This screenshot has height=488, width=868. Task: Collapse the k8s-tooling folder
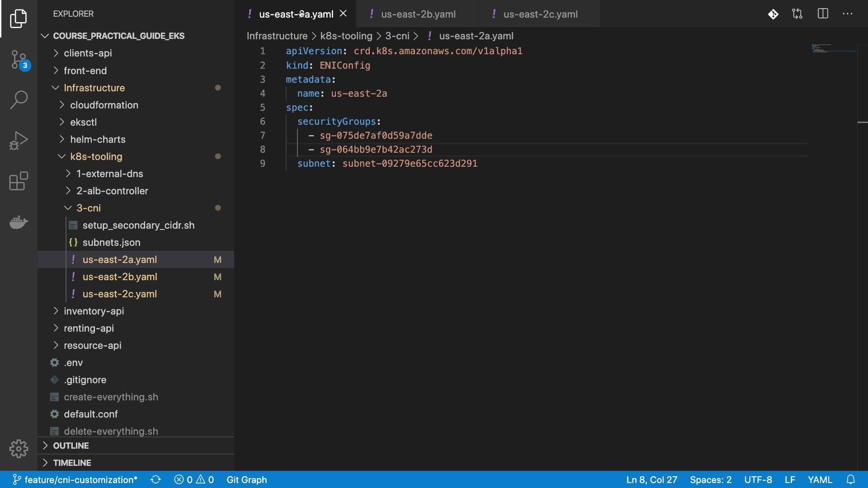tap(96, 156)
